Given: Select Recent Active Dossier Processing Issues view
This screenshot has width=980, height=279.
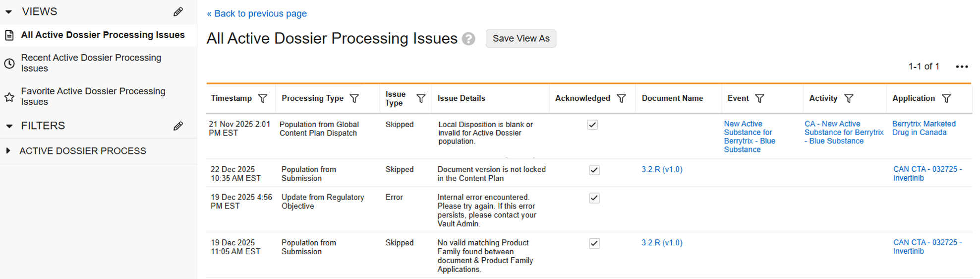Looking at the screenshot, I should [91, 63].
